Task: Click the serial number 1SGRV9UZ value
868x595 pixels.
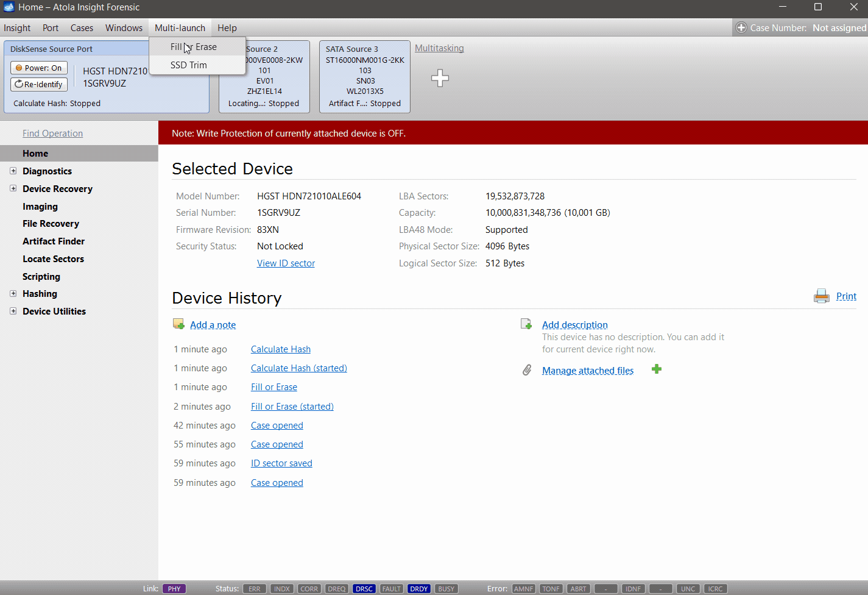Action: (278, 213)
